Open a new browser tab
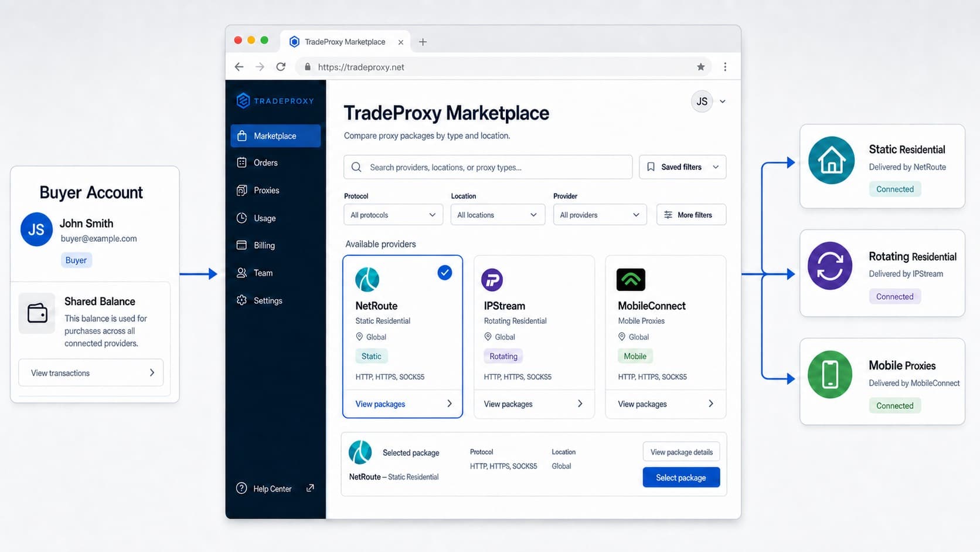The height and width of the screenshot is (552, 980). [x=423, y=42]
